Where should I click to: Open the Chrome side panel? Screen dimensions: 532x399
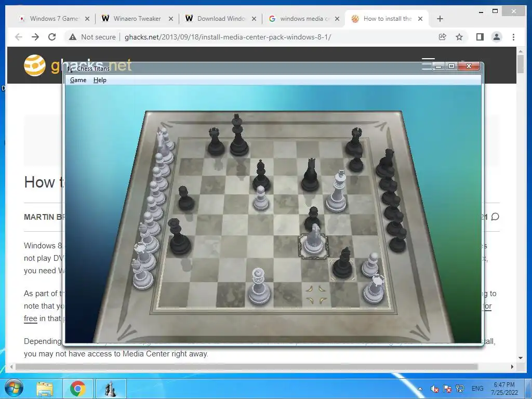(480, 37)
